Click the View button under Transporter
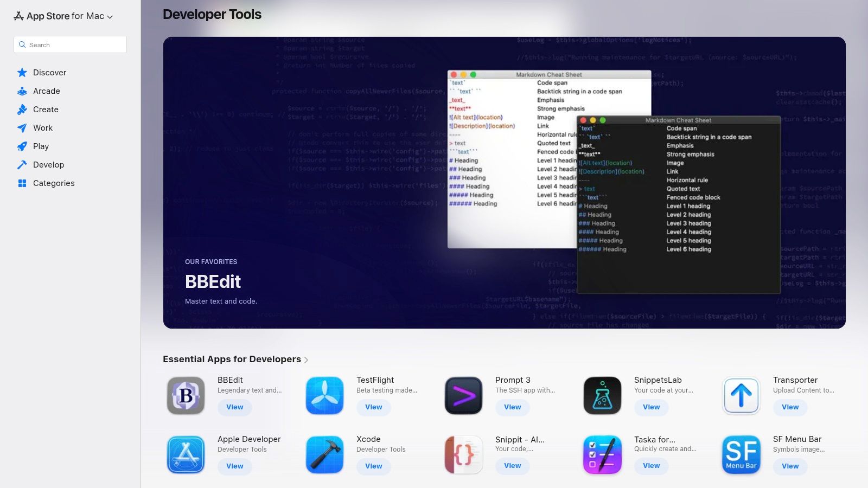The width and height of the screenshot is (868, 488). coord(790,407)
